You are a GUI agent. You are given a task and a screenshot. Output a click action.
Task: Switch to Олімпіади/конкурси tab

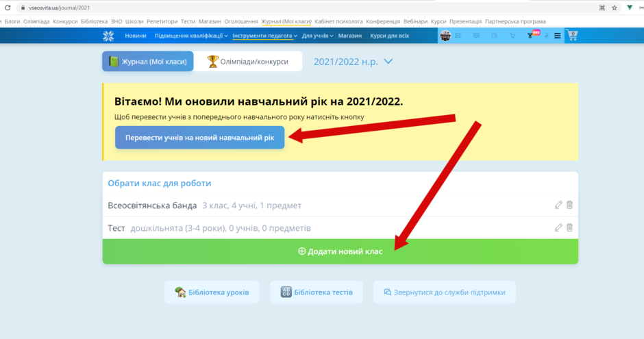pyautogui.click(x=247, y=62)
